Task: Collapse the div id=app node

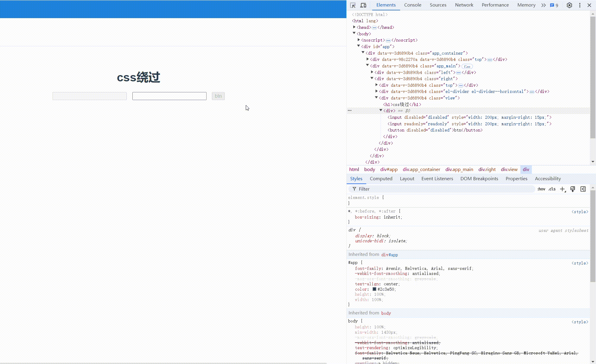Action: click(x=359, y=46)
